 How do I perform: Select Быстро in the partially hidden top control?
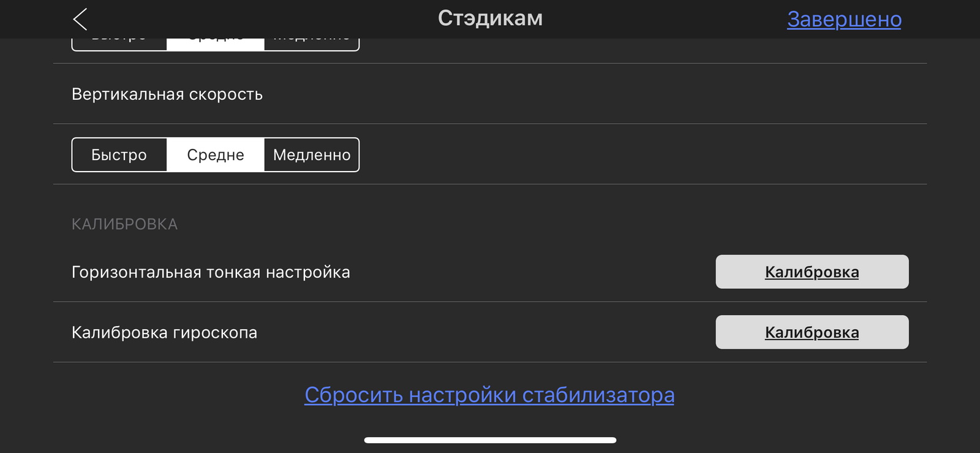pos(119,44)
